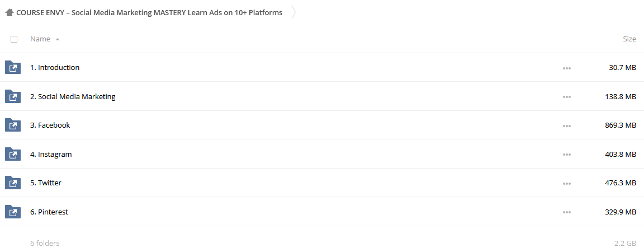Tick the select-all checkbox beside Name

pos(14,39)
